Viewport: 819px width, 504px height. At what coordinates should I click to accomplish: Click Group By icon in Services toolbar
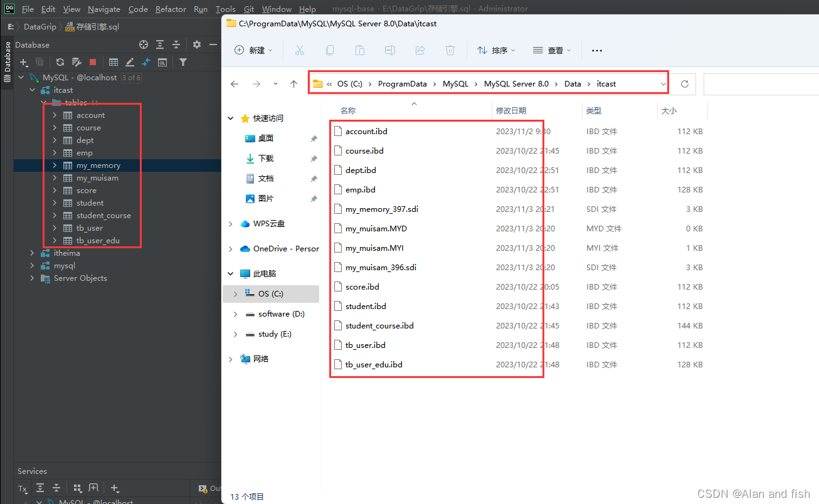pyautogui.click(x=78, y=488)
